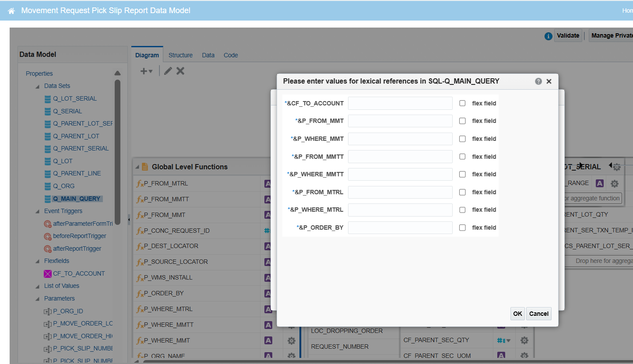The image size is (633, 364).
Task: Click the Q_PARENT_SERIAL data set icon
Action: coord(48,149)
